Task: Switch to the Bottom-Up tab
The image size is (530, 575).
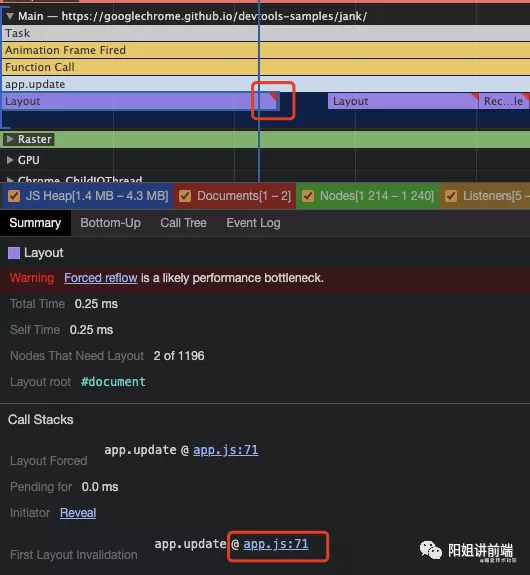Action: pos(110,223)
